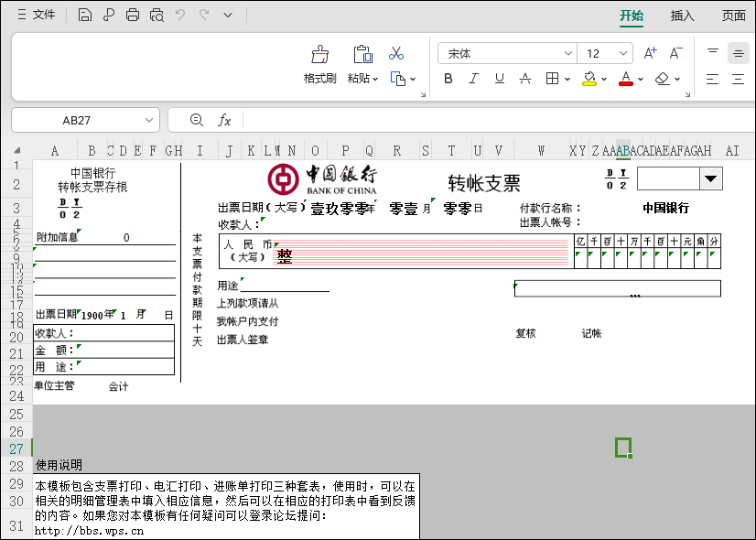Select the Format Painter (格式刷) tool
The image size is (756, 540).
322,59
